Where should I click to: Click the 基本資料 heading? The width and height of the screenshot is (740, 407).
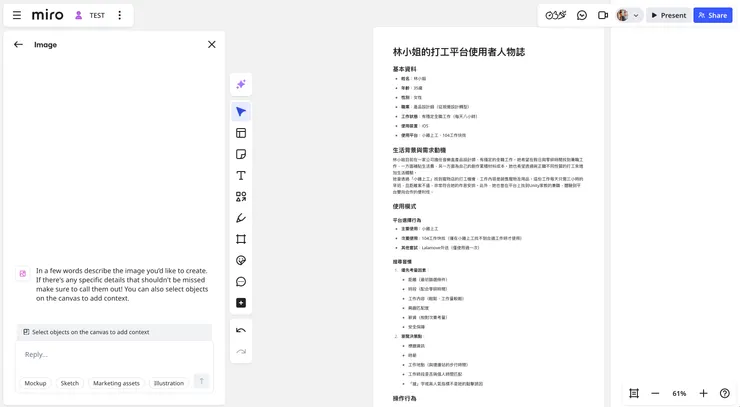(404, 69)
